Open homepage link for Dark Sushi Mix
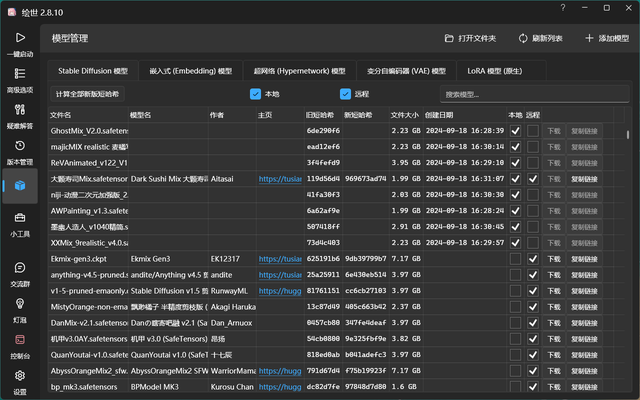This screenshot has width=640, height=400. 278,178
